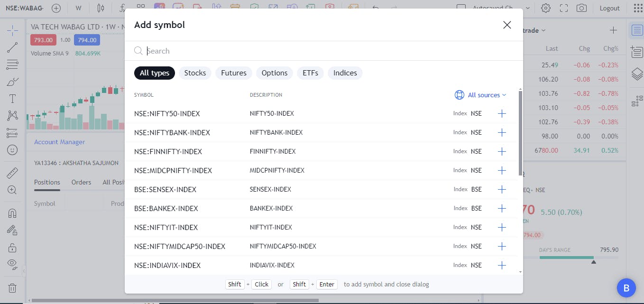644x304 pixels.
Task: Select the NSE:NIFTY50-INDEX symbol text
Action: [x=167, y=114]
